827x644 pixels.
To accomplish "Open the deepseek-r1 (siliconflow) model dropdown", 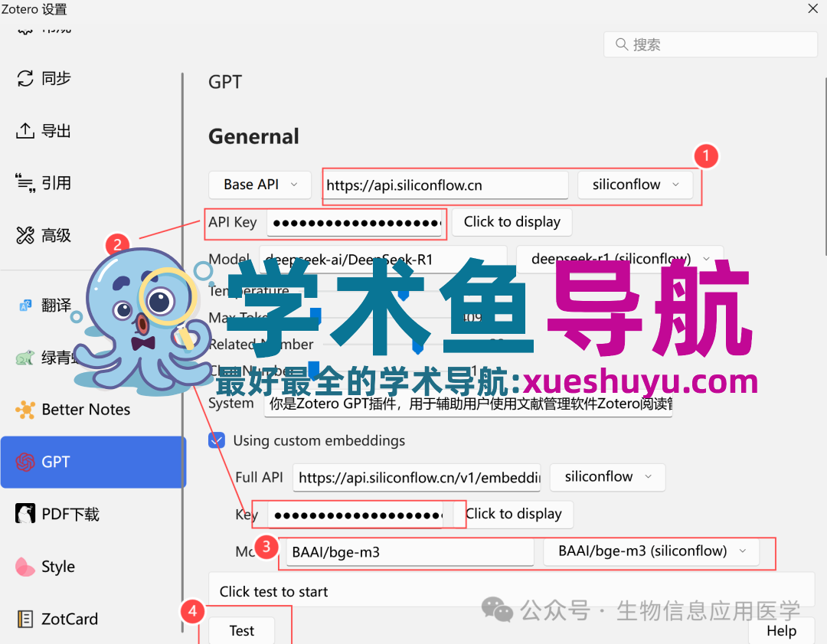I will pyautogui.click(x=619, y=259).
